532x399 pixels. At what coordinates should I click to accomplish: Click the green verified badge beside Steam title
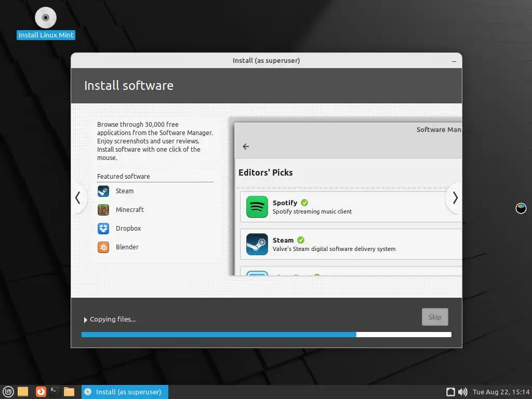pyautogui.click(x=301, y=240)
